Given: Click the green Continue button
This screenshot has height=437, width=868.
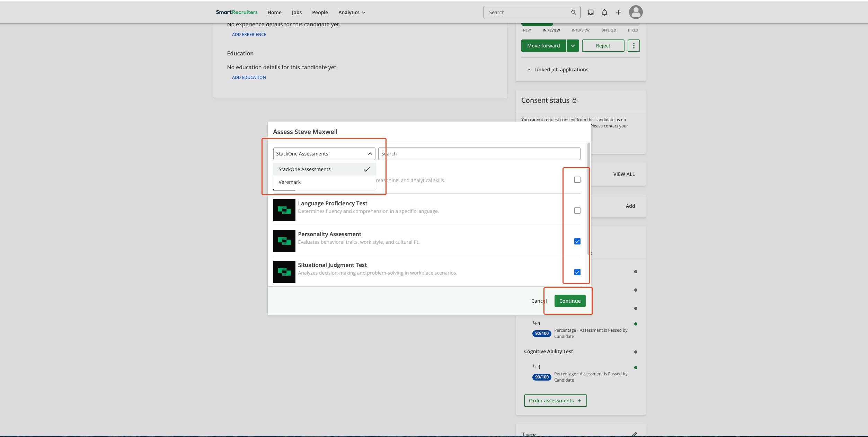Looking at the screenshot, I should pyautogui.click(x=570, y=301).
